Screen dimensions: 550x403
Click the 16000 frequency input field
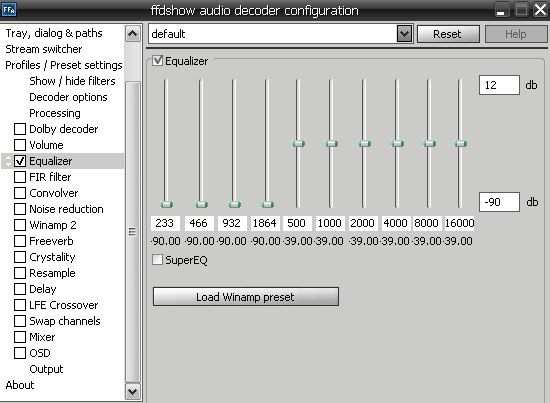pos(460,223)
